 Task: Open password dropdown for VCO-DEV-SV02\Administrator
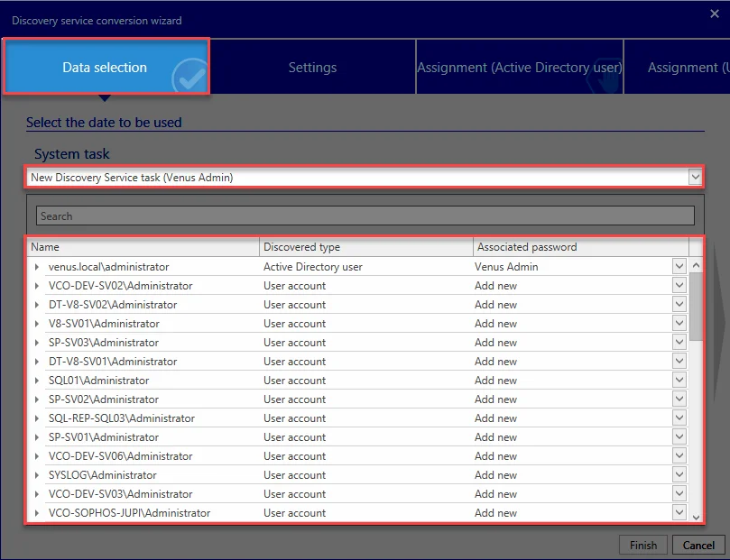679,285
